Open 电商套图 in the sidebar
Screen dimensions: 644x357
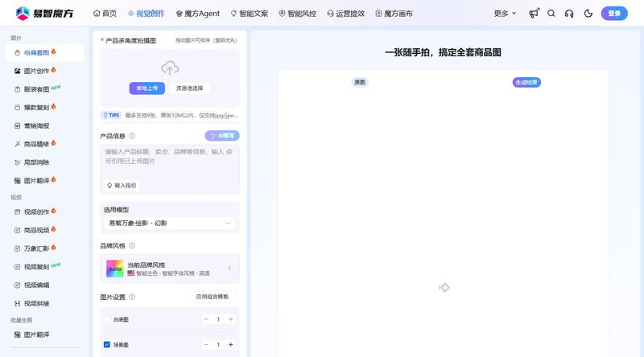(44, 52)
